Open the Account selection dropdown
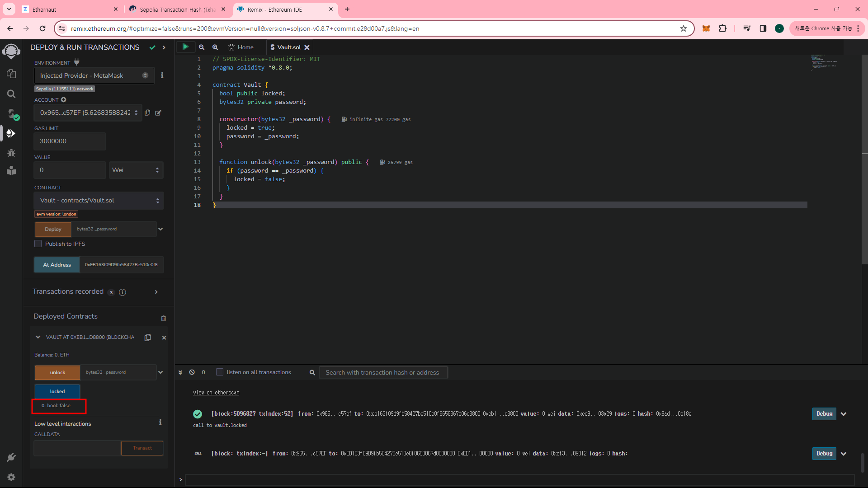The image size is (868, 488). coord(88,113)
